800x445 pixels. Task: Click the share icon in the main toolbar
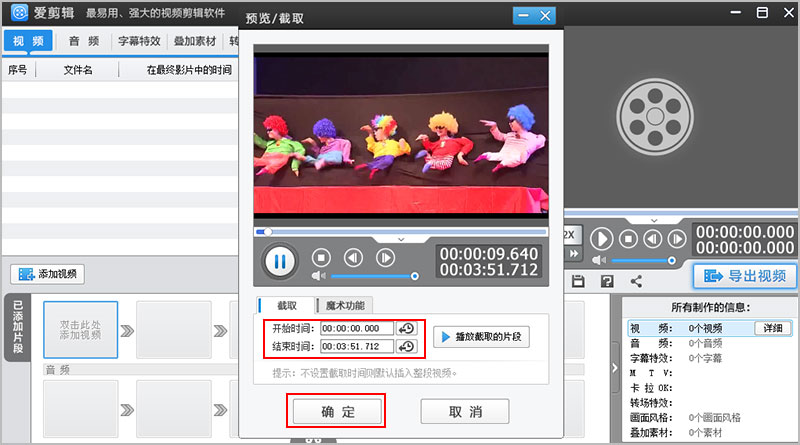tap(637, 282)
